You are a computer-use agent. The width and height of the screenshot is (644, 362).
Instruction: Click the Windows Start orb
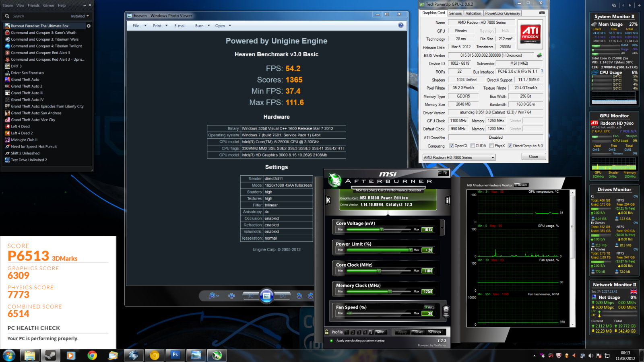tap(9, 355)
